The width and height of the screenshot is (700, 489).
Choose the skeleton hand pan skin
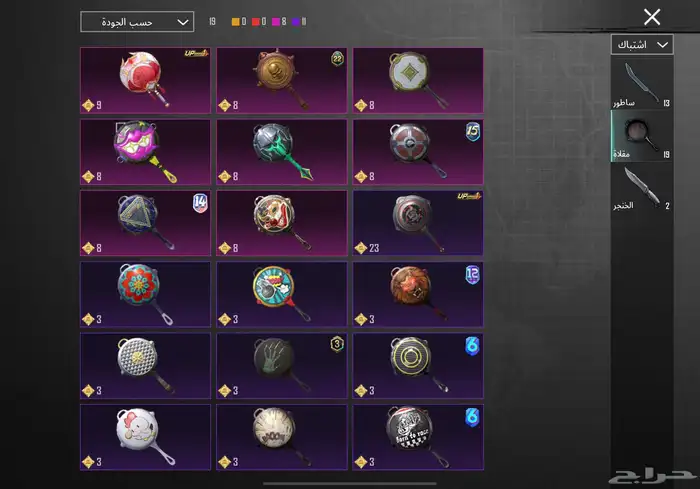tap(282, 366)
